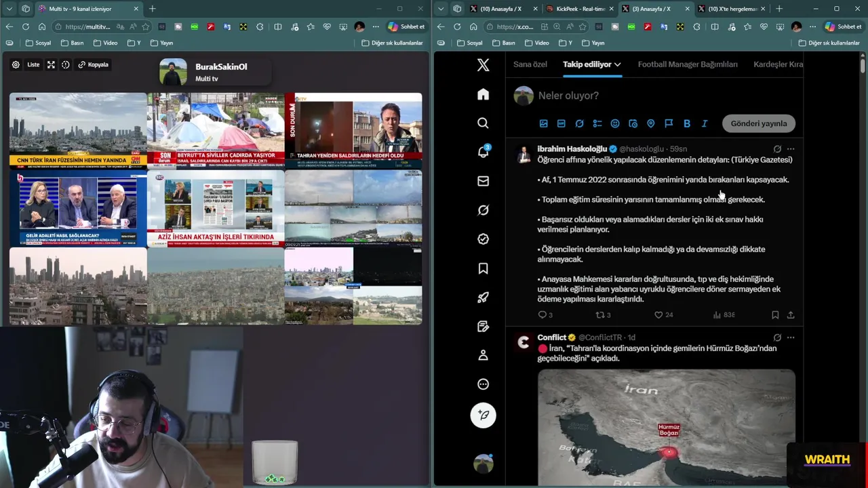Share the Haskoloğlu post
Image resolution: width=868 pixels, height=488 pixels.
[791, 315]
